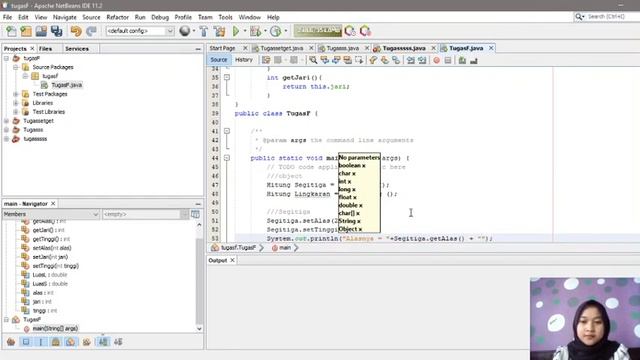Image resolution: width=640 pixels, height=360 pixels.
Task: Click the Redo arrow icon
Action: 91,31
